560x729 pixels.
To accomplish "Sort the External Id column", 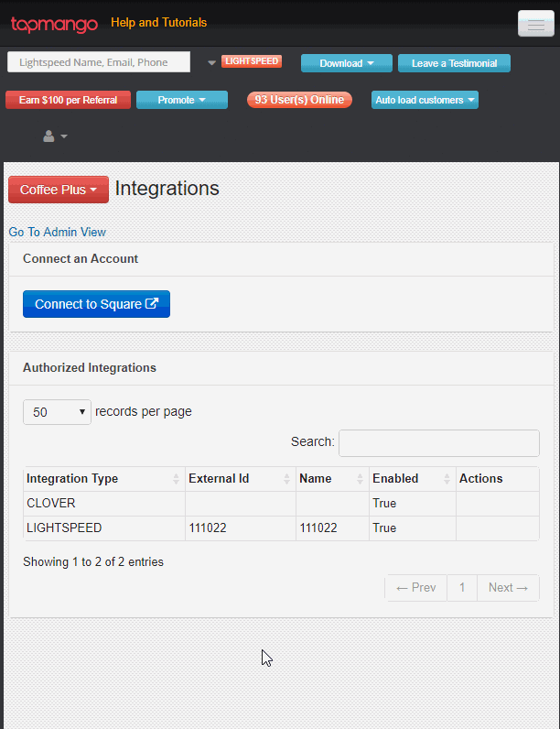I will coord(286,479).
